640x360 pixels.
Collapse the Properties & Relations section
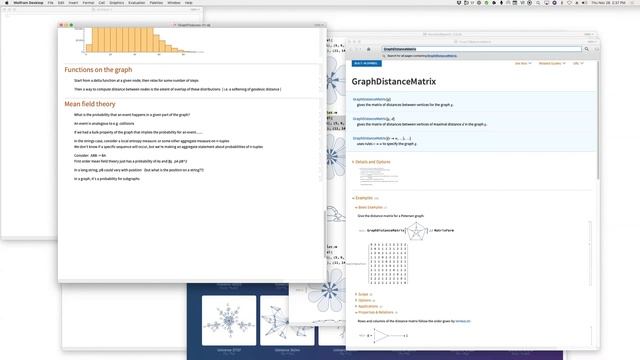click(x=376, y=312)
